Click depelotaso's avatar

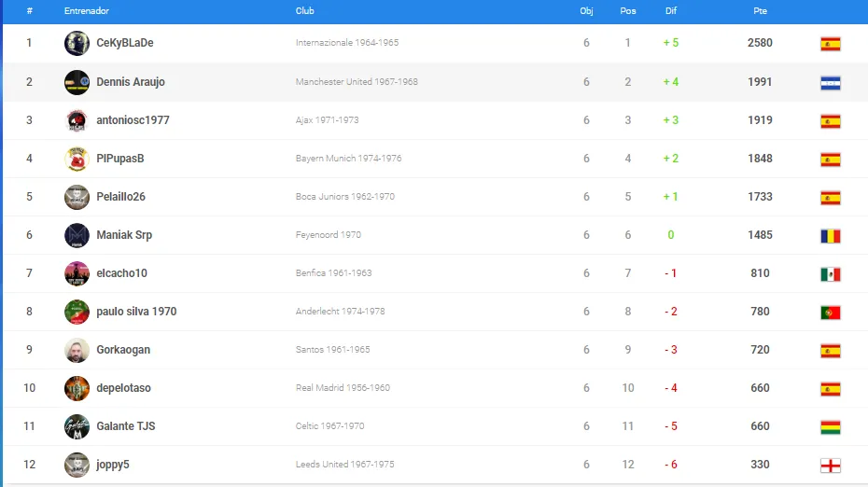77,388
